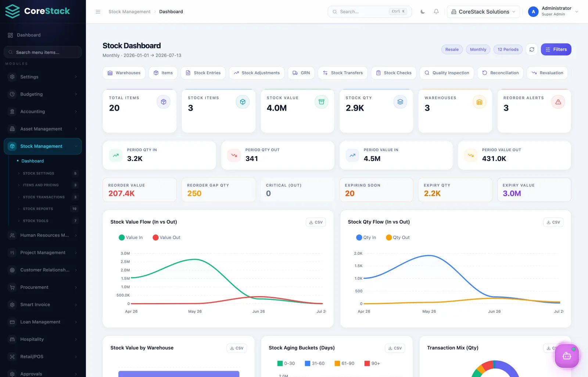Toggle 0-30 aging bucket legend
The image size is (588, 377).
pos(286,363)
